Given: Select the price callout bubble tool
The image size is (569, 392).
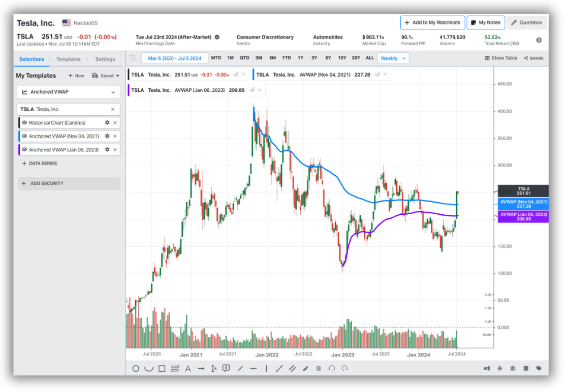Looking at the screenshot, I should tap(226, 369).
